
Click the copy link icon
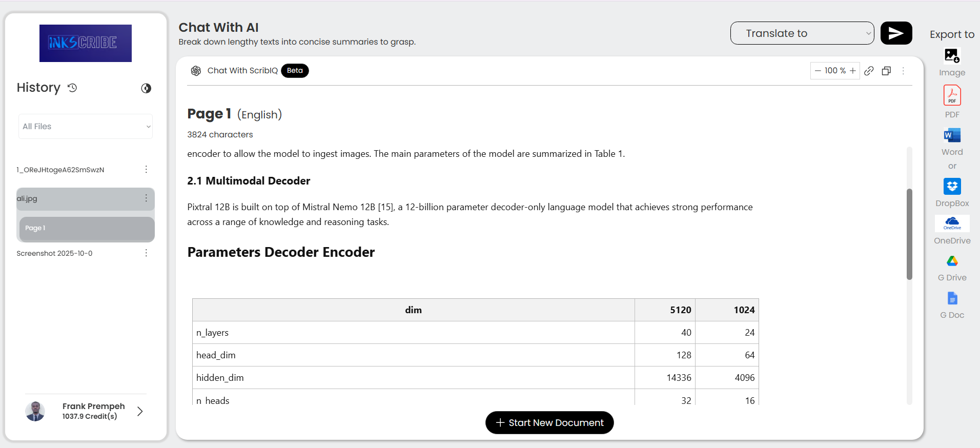coord(869,71)
